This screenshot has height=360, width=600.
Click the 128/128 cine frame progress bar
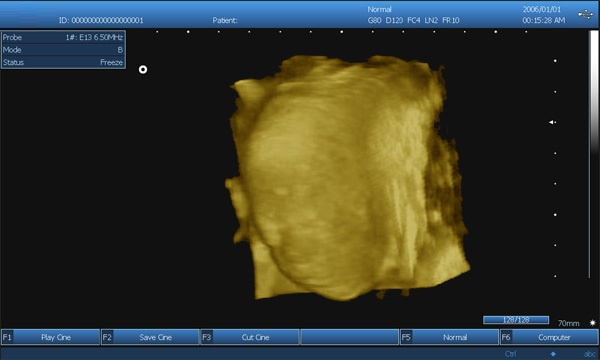coord(516,320)
